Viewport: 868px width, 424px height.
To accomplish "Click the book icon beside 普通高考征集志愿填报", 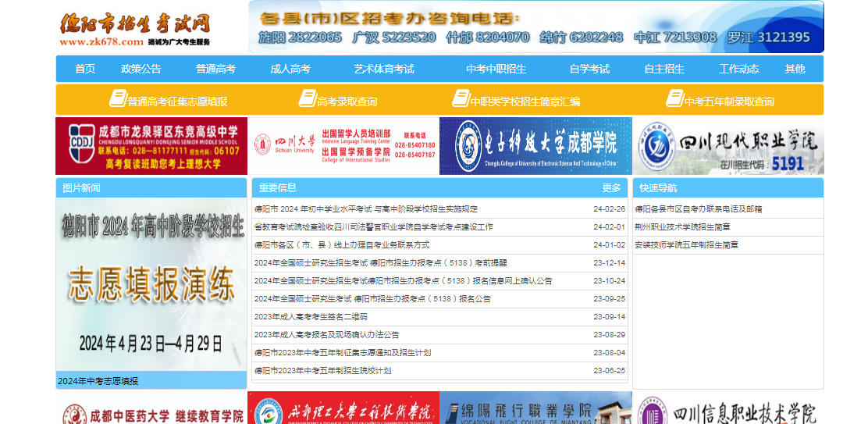I will (x=118, y=98).
